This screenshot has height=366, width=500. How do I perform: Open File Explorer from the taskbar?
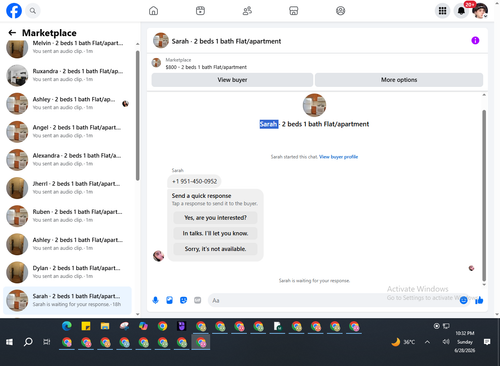105,326
